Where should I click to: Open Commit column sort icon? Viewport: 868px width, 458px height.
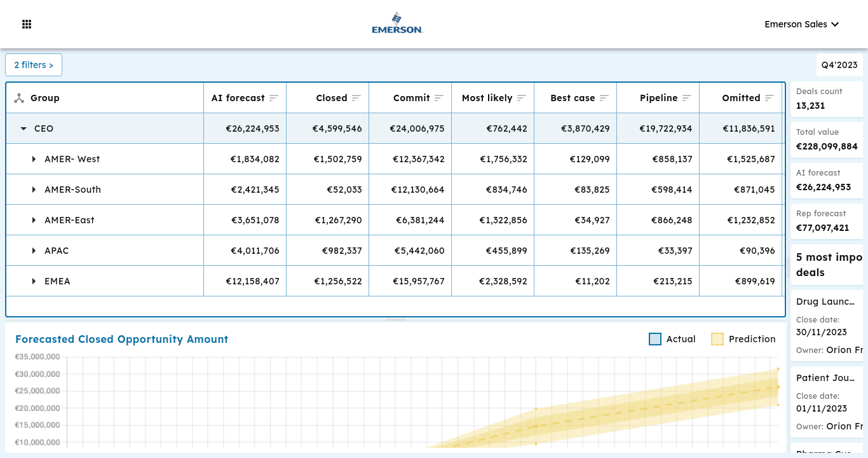coord(439,98)
